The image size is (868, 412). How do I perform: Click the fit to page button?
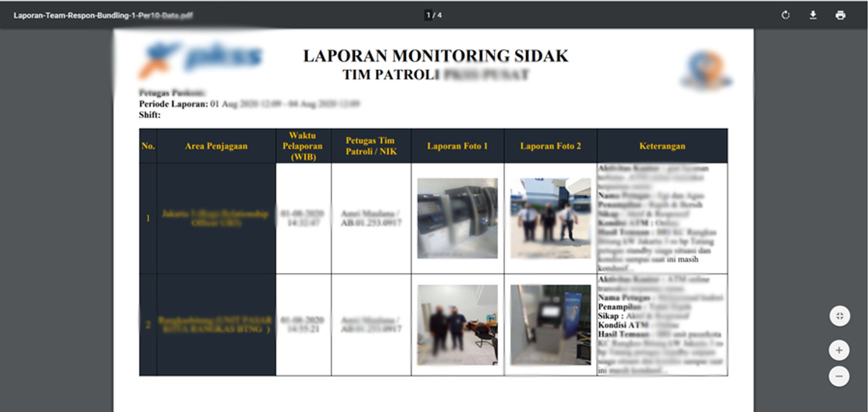[839, 316]
